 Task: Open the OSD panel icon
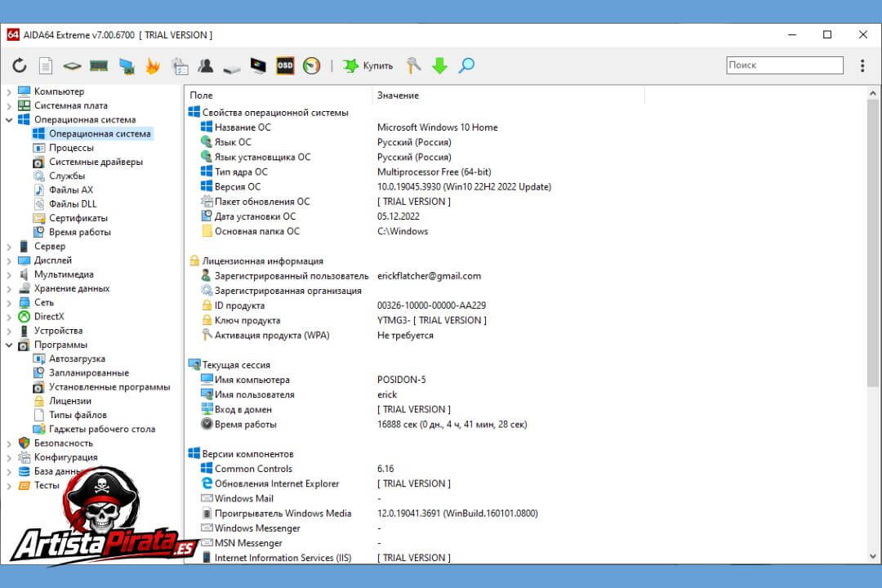click(285, 66)
